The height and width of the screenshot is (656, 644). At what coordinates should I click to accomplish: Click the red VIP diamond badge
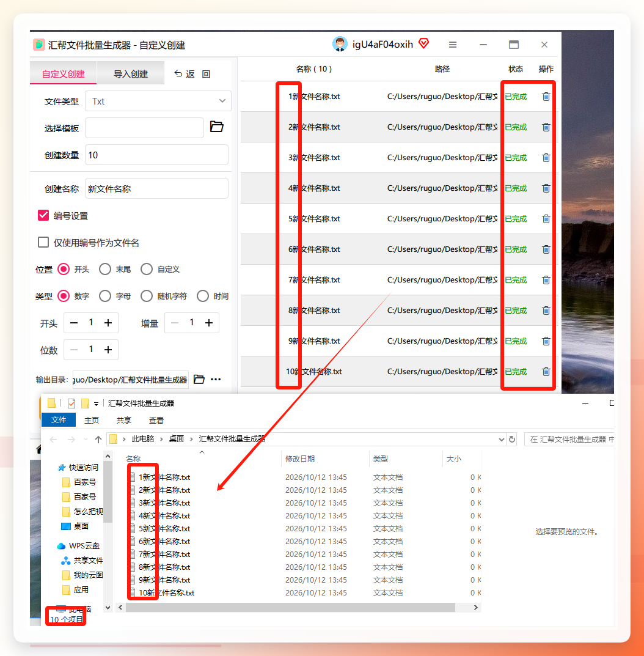tap(424, 43)
